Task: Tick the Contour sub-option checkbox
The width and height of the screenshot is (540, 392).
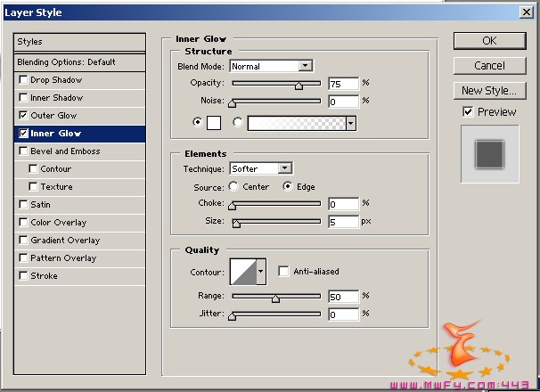Action: (33, 168)
